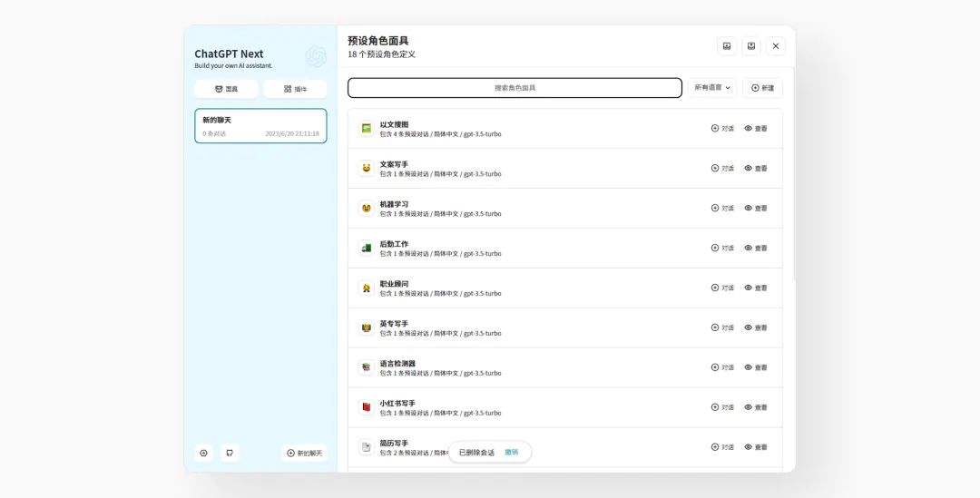Open settings from sidebar bottom icon
Screen dimensions: 980x498
click(x=203, y=453)
